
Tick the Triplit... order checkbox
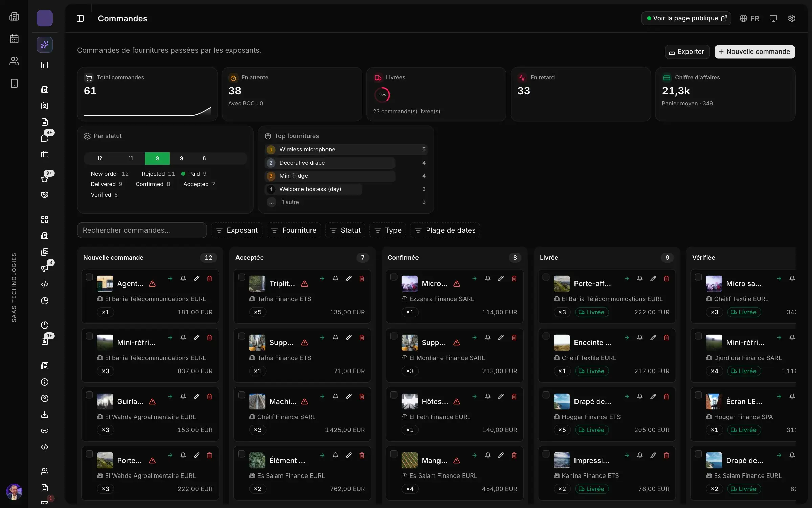click(x=242, y=277)
